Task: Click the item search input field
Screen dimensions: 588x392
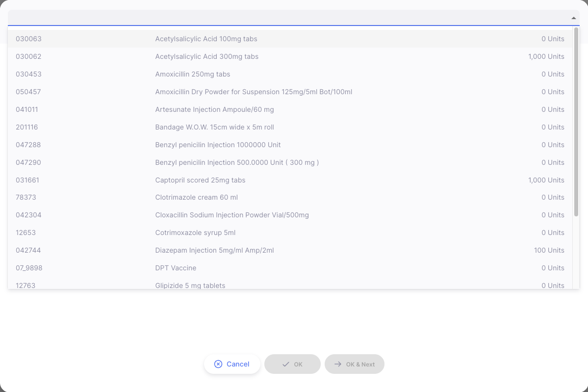Action: pyautogui.click(x=288, y=18)
